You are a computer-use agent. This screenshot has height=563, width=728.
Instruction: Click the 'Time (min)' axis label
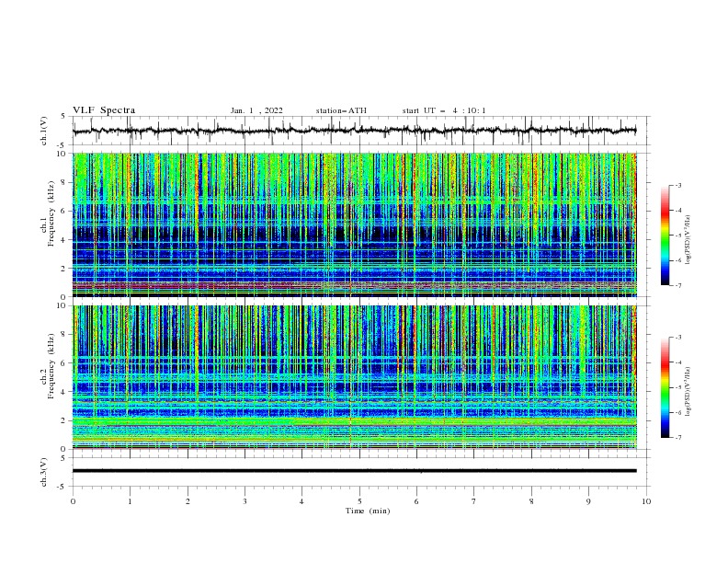click(368, 511)
